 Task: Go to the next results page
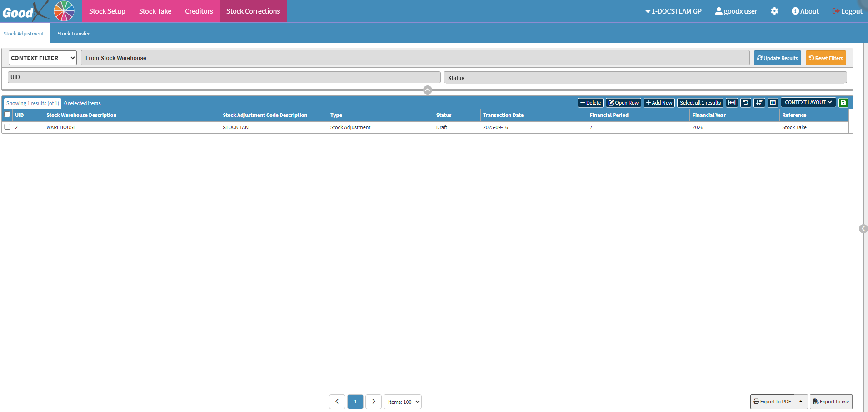point(373,402)
